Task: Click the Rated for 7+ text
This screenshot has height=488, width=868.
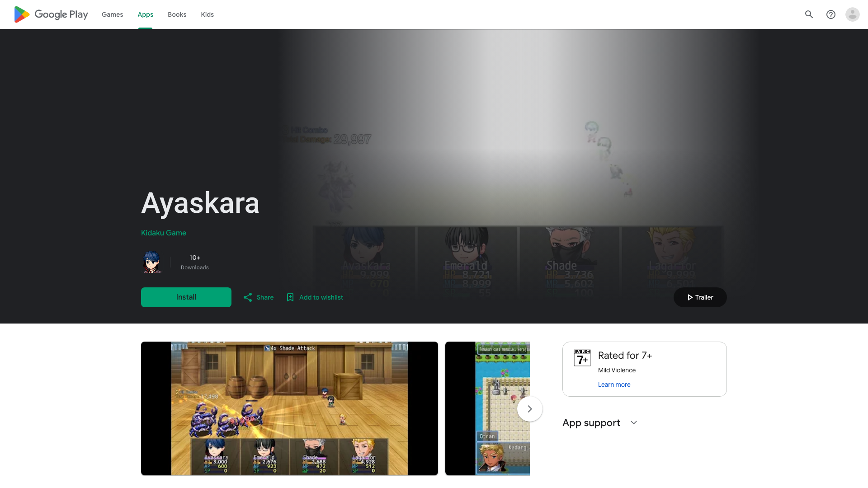Action: coord(625,356)
